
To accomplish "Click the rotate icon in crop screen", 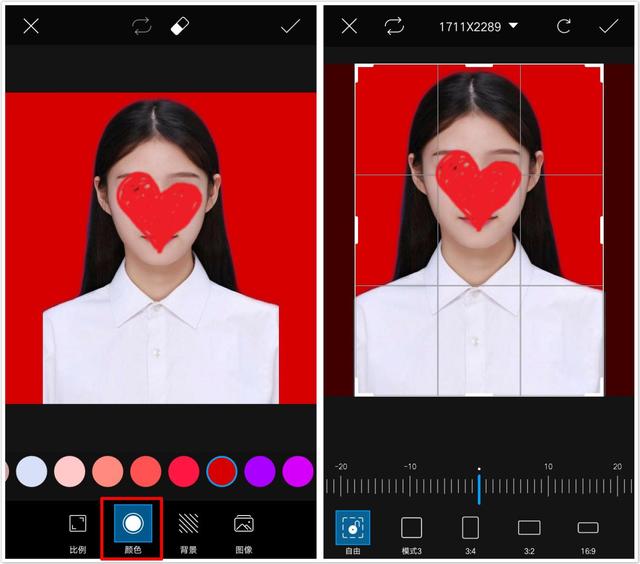I will click(564, 27).
